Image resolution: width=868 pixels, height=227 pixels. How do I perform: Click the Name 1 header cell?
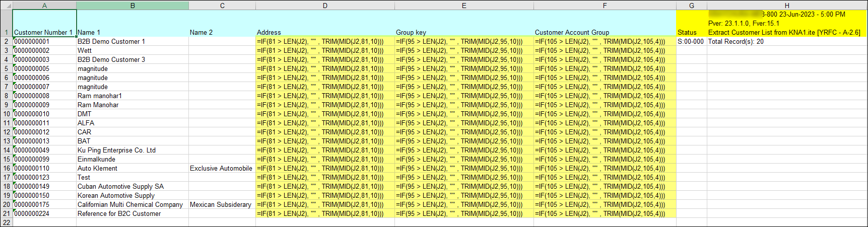pyautogui.click(x=132, y=23)
